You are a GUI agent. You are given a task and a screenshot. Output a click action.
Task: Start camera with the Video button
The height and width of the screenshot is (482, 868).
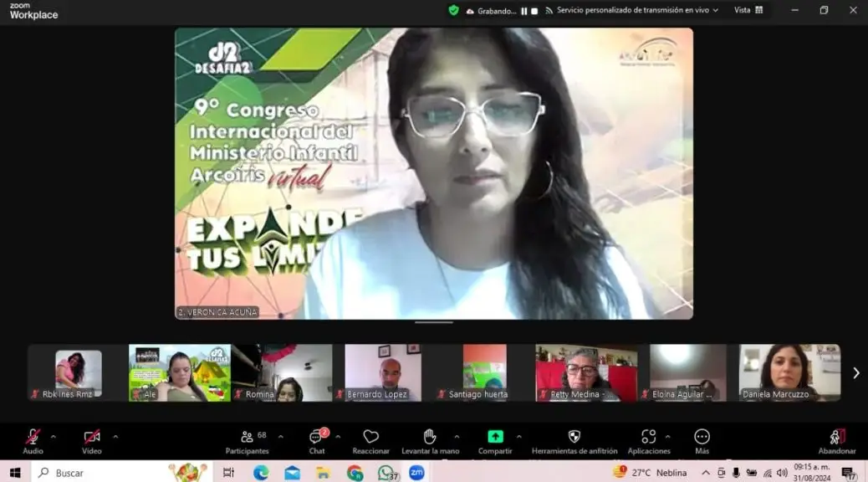[x=92, y=442]
